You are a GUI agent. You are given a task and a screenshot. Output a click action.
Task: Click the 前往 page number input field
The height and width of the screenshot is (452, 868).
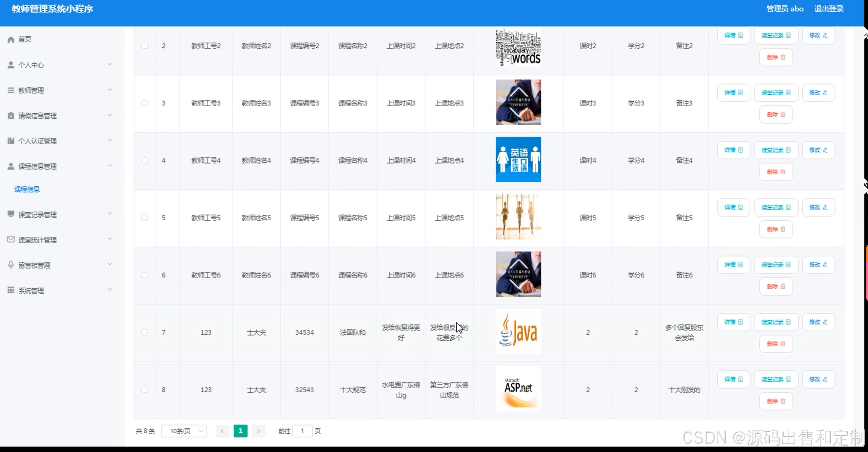click(302, 431)
